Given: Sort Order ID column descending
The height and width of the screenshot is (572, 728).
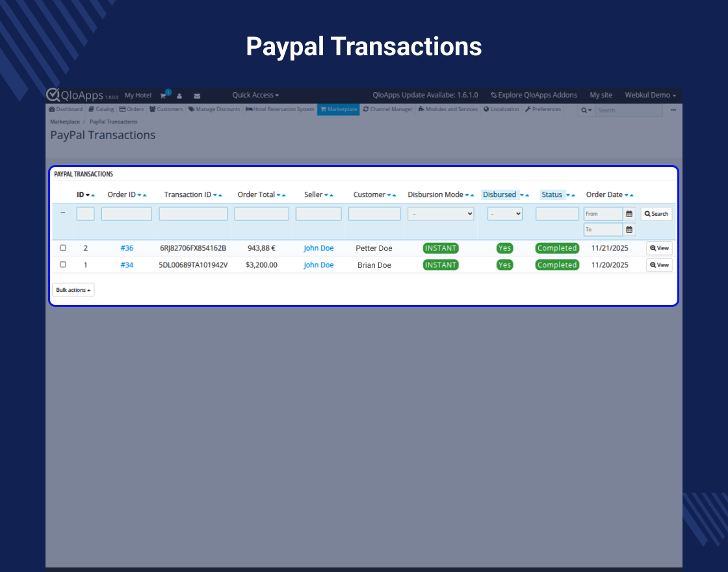Looking at the screenshot, I should coord(139,195).
